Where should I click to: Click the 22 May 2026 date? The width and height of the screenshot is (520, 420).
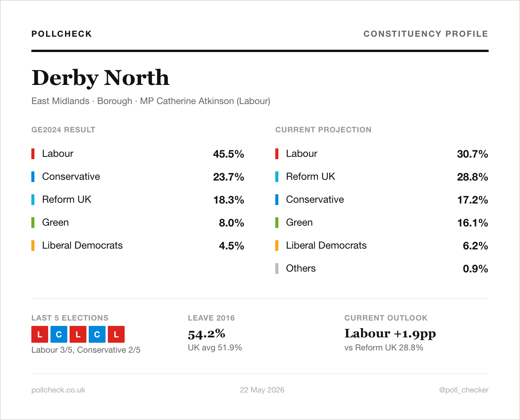click(x=262, y=390)
